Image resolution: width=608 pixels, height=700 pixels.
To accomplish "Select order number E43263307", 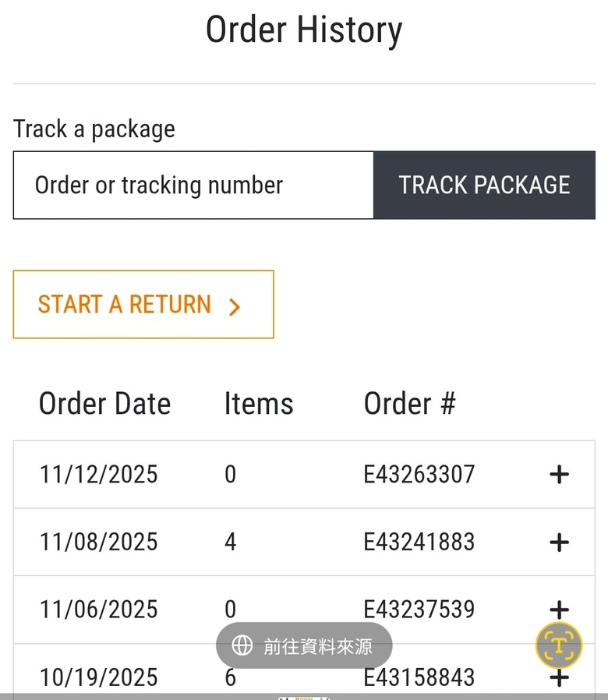I will click(419, 474).
